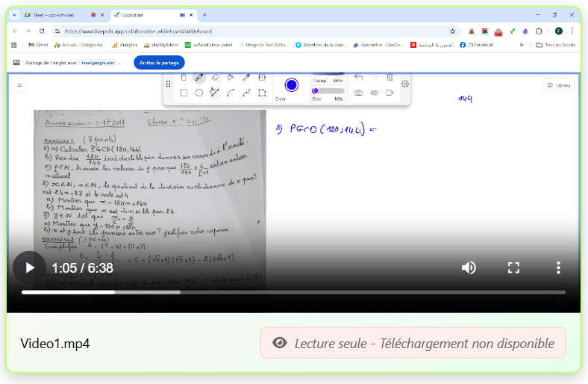The width and height of the screenshot is (588, 384).
Task: Expand the bookmarks bar overflow chevron
Action: 522,45
